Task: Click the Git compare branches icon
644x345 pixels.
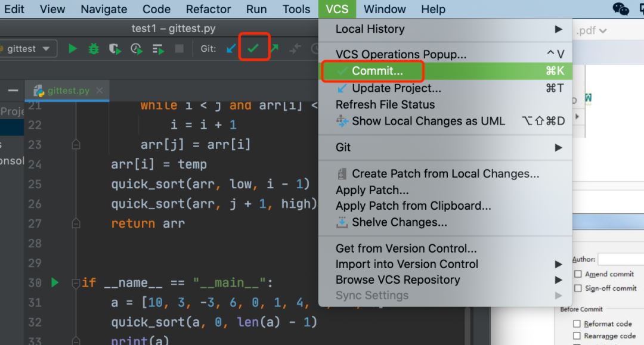Action: pyautogui.click(x=295, y=49)
